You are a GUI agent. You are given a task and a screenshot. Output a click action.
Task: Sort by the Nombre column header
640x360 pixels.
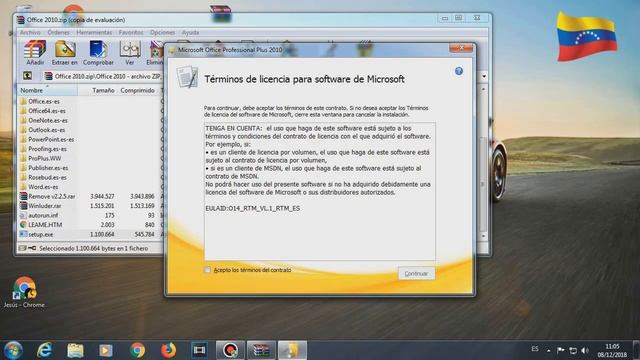point(48,90)
